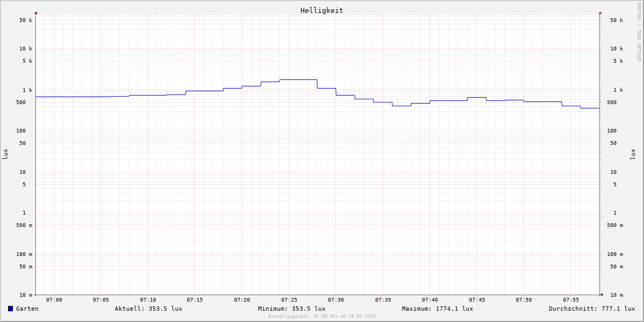Click the Erstellungszeit 07:58 Uhr footer text

[x=322, y=317]
